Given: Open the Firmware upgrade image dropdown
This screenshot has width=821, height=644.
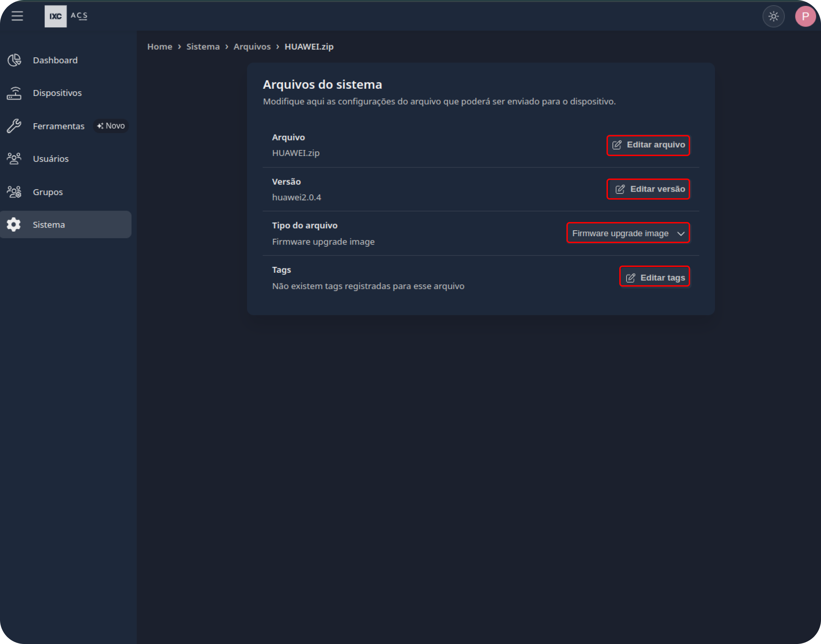Looking at the screenshot, I should 628,233.
